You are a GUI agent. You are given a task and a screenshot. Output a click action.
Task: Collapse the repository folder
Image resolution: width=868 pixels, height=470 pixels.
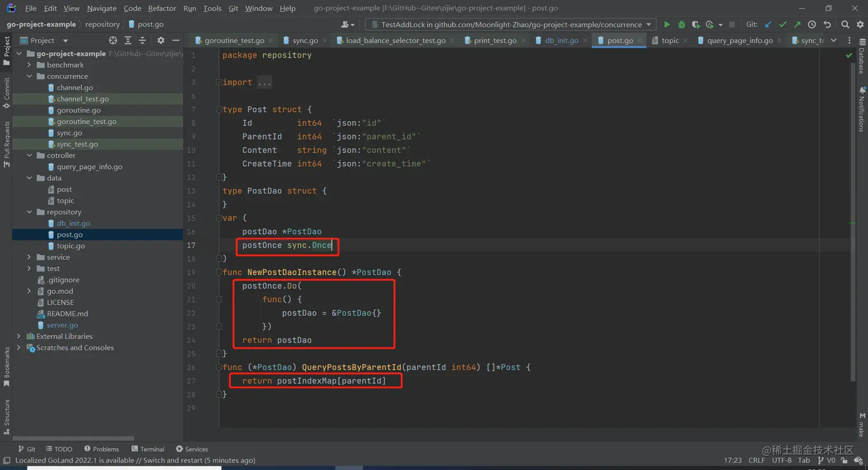(29, 212)
